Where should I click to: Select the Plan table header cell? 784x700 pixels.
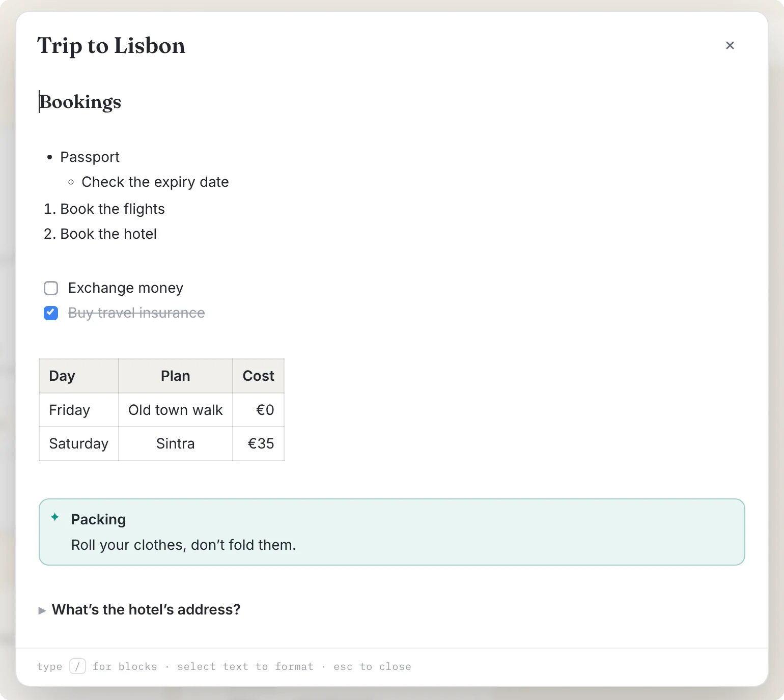point(176,376)
